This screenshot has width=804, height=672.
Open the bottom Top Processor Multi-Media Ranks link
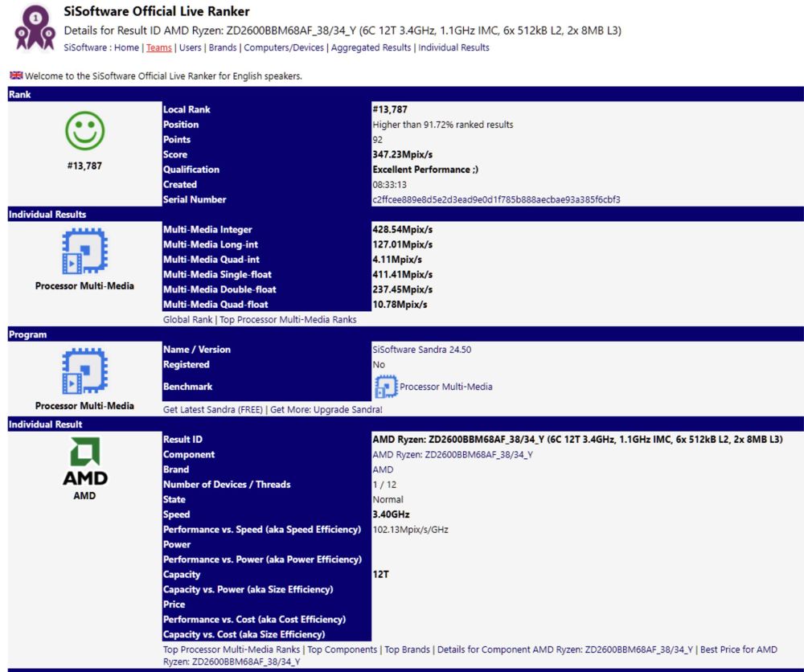(232, 649)
